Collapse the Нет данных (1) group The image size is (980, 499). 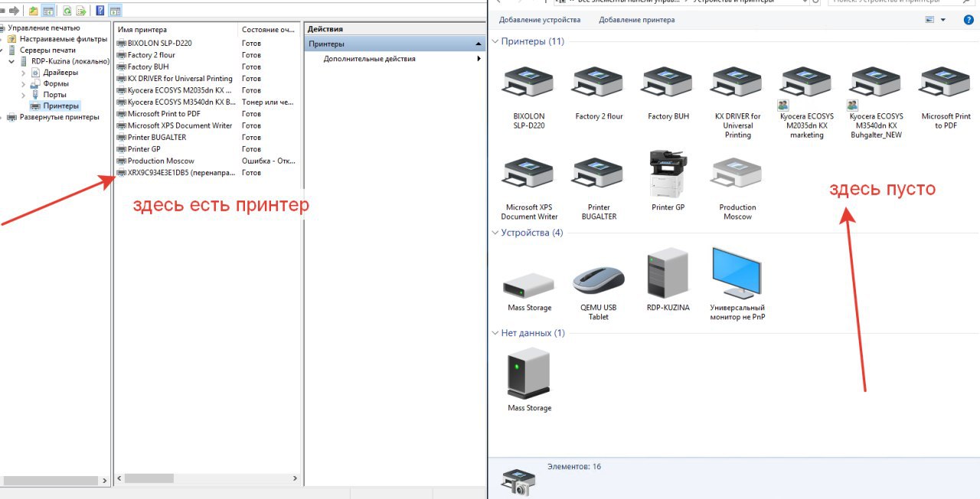click(495, 333)
